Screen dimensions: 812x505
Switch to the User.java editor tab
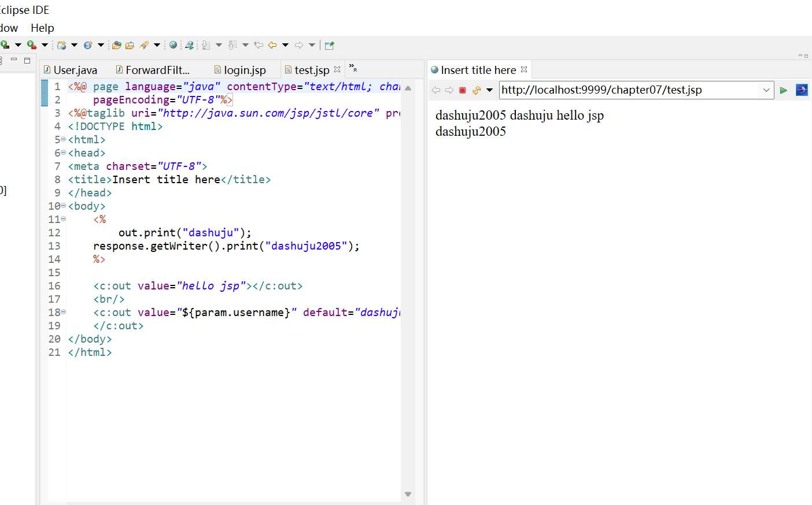pyautogui.click(x=71, y=70)
